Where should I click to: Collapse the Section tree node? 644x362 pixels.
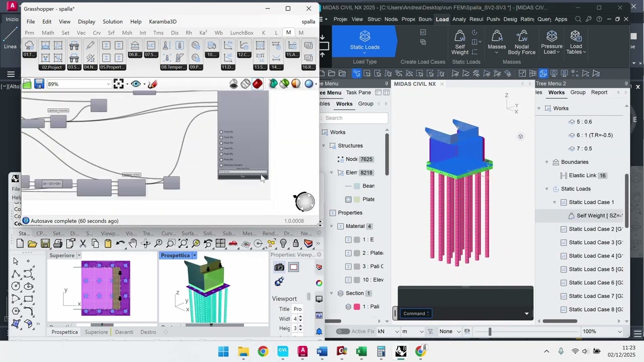pos(332,293)
